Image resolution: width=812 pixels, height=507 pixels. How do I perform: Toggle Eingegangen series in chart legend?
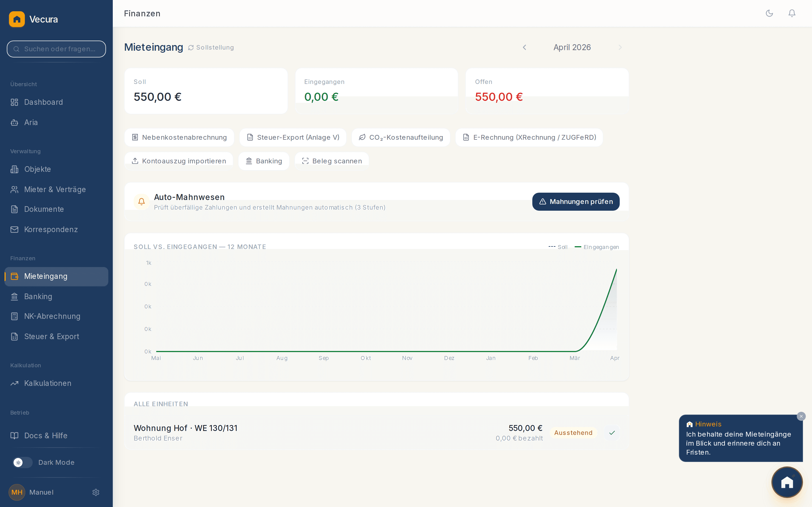pyautogui.click(x=597, y=247)
